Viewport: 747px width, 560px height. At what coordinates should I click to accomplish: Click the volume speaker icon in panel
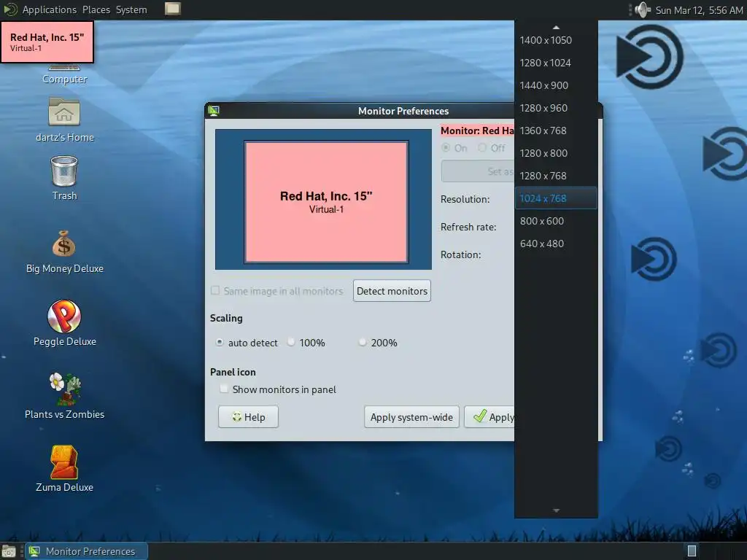click(x=642, y=9)
